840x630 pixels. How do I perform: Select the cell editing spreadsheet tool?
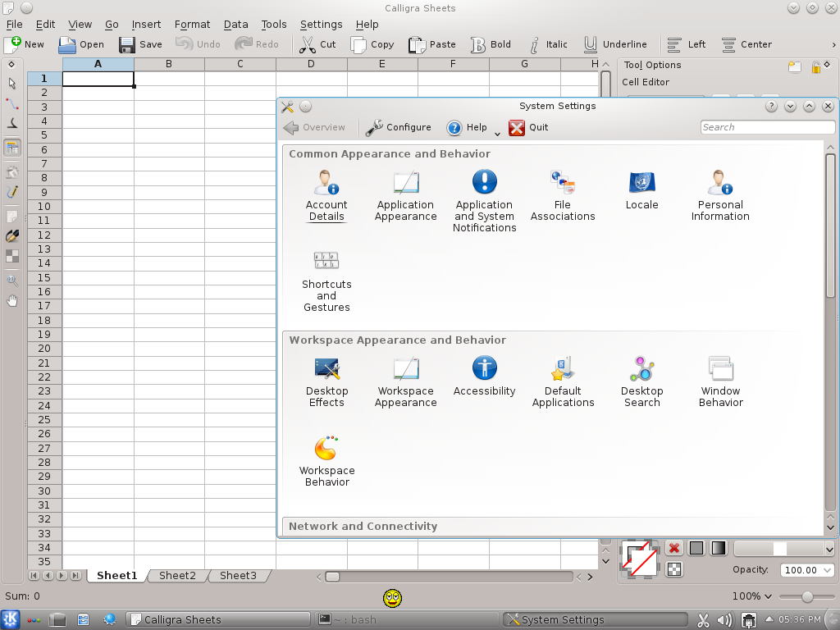[11, 148]
